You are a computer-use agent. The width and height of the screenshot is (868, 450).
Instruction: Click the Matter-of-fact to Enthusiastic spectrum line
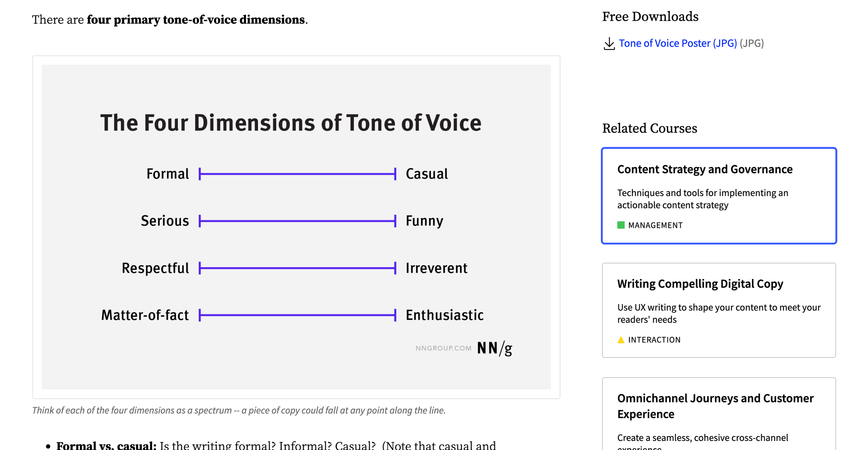pyautogui.click(x=297, y=315)
